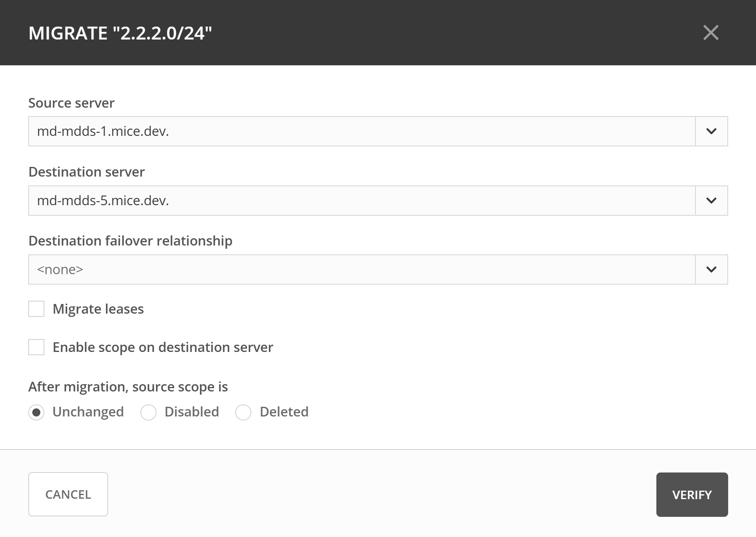Screen dimensions: 756x537
Task: Select the Disabled radio button circle
Action: (148, 412)
